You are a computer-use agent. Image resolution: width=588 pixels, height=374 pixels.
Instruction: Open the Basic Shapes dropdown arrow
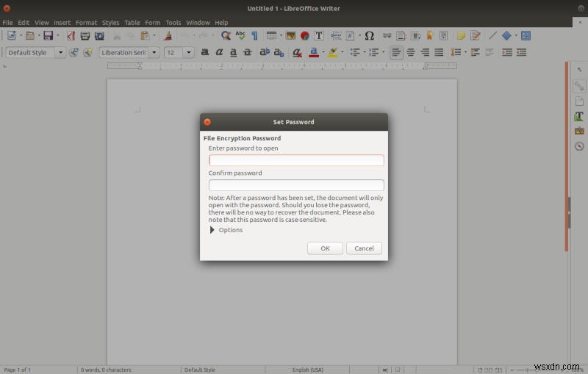(x=516, y=35)
